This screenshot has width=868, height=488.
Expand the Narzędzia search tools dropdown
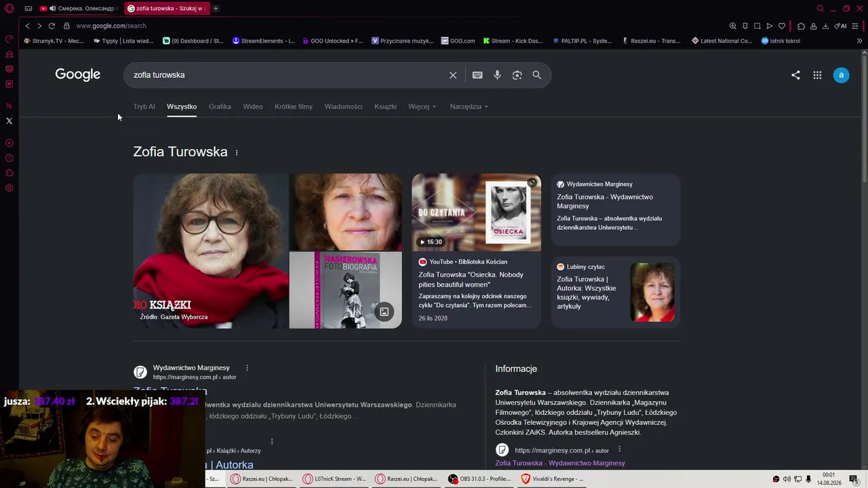tap(469, 106)
